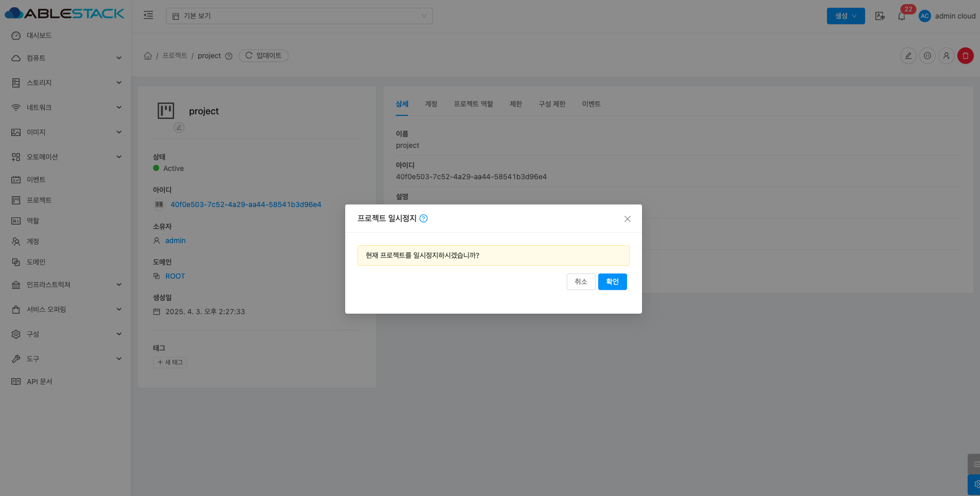Click the 취소 cancel button
Viewport: 980px width, 496px height.
[581, 282]
